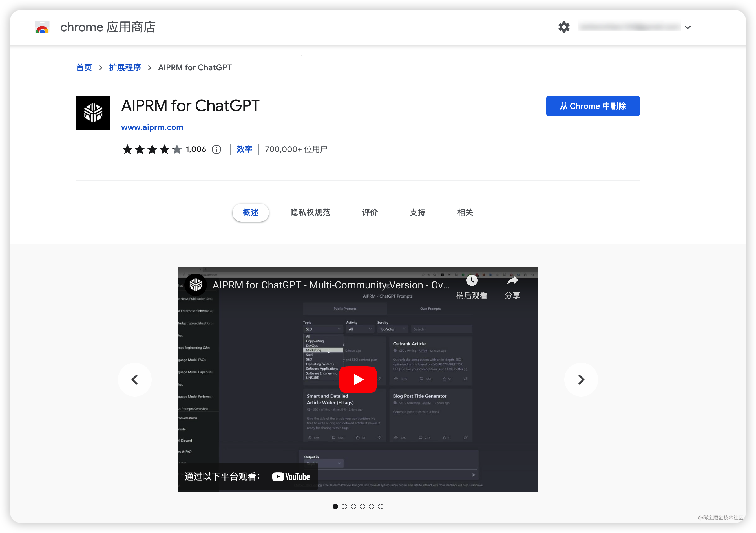756x533 pixels.
Task: Click the right carousel arrow
Action: tap(581, 379)
